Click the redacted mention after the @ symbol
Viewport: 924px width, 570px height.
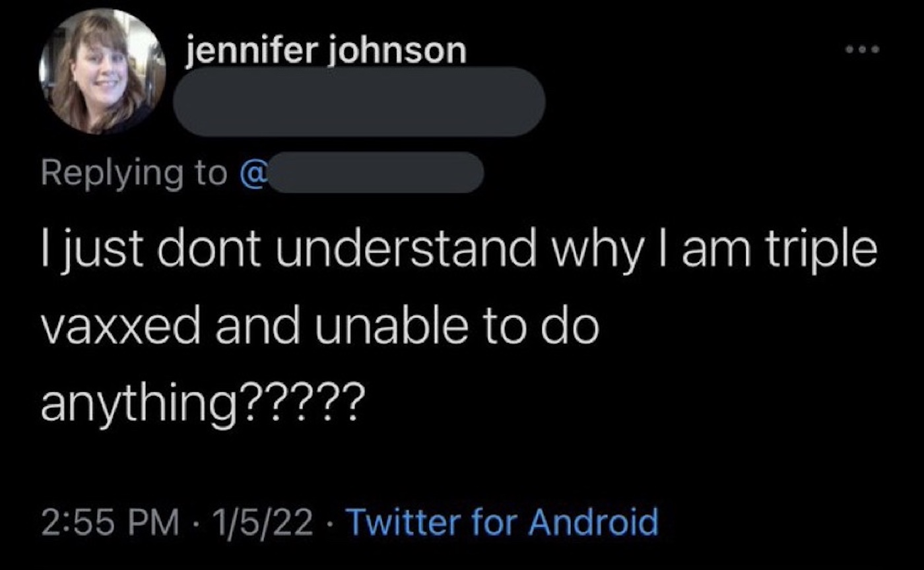point(376,173)
